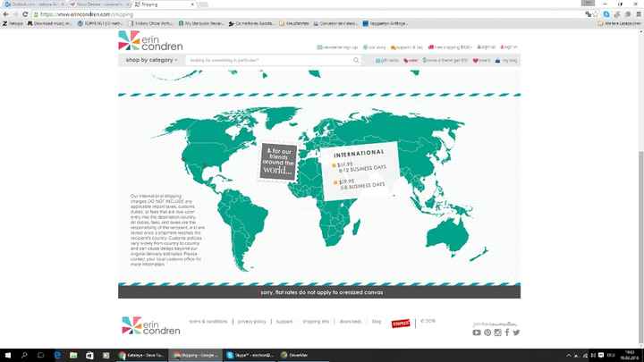Open download footer link

tap(351, 322)
